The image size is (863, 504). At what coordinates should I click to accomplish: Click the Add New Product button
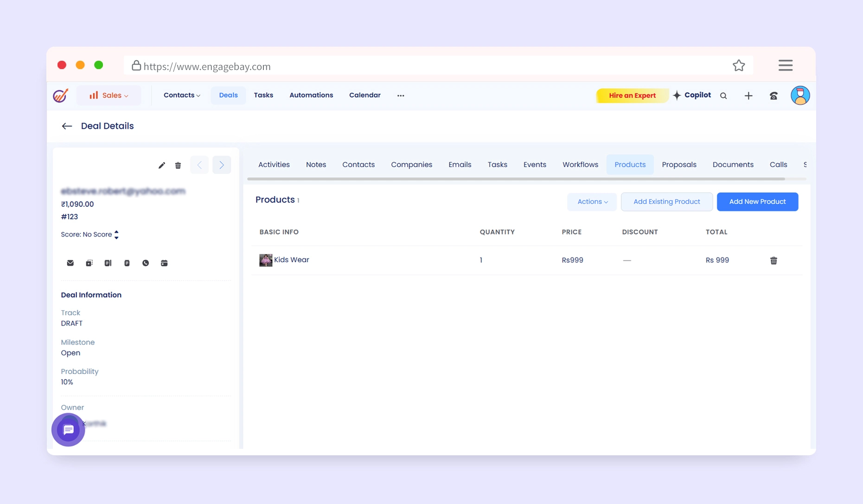pyautogui.click(x=757, y=202)
